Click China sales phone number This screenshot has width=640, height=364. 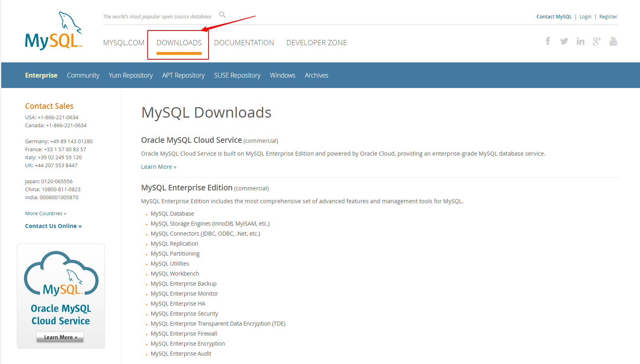(x=61, y=190)
